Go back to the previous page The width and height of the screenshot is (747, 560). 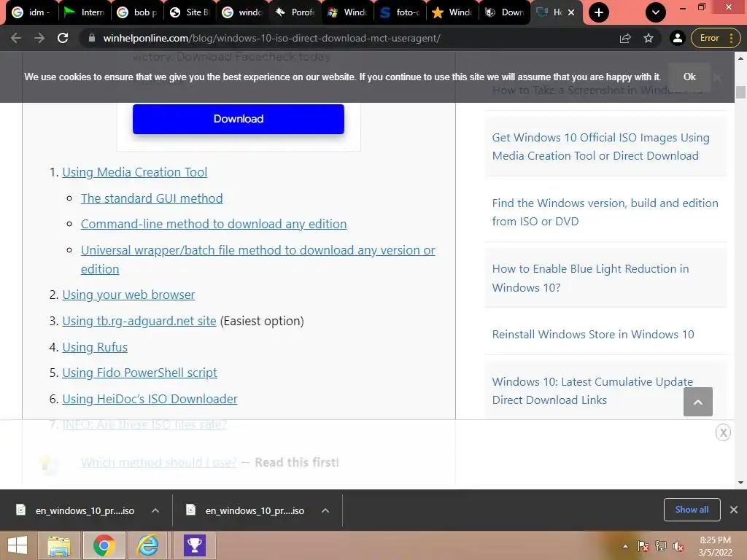pyautogui.click(x=16, y=38)
